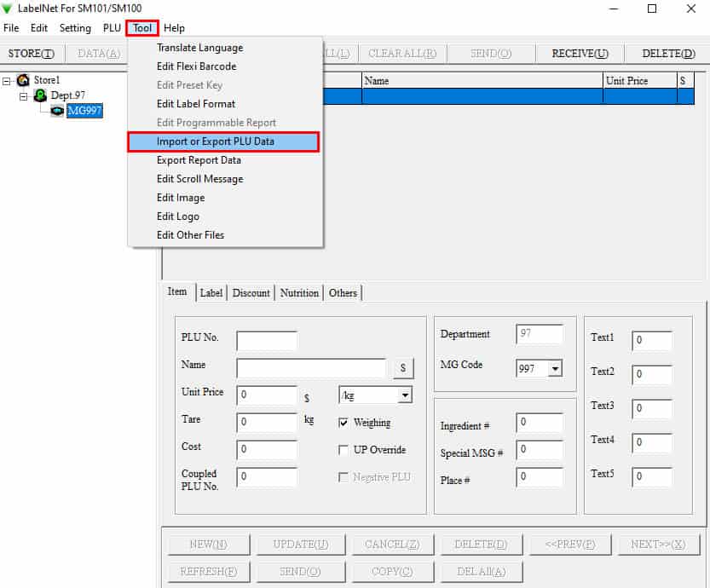This screenshot has height=588, width=710.
Task: Click the REFRESH(F) button
Action: click(209, 571)
